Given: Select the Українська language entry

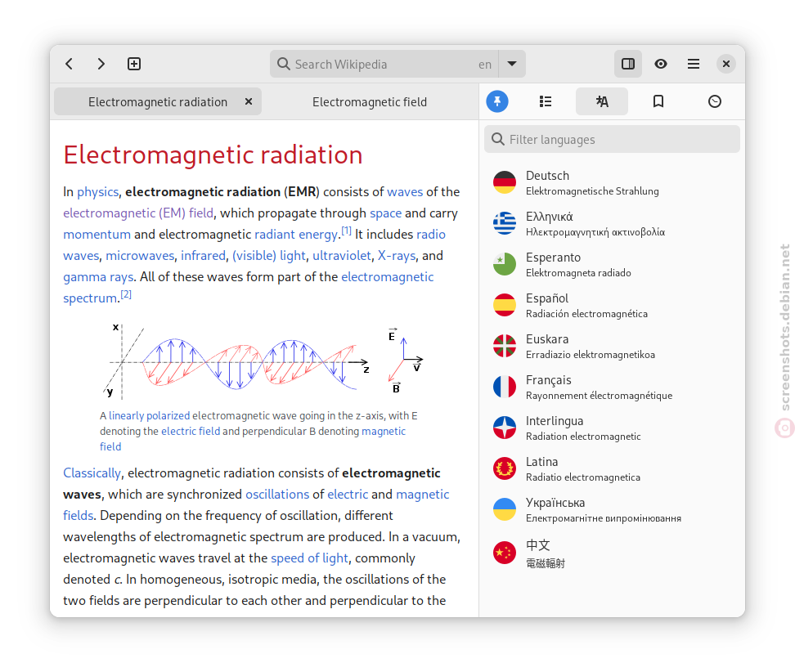Looking at the screenshot, I should 612,510.
